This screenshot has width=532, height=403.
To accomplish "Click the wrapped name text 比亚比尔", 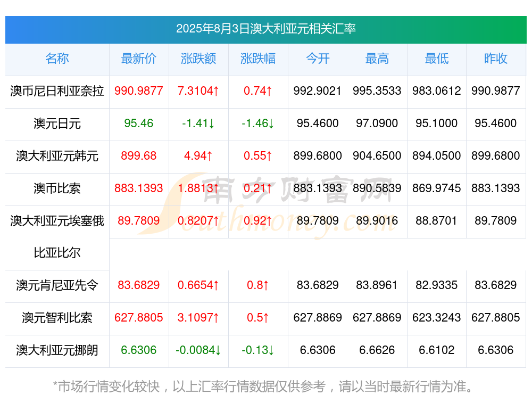I will pyautogui.click(x=57, y=253).
